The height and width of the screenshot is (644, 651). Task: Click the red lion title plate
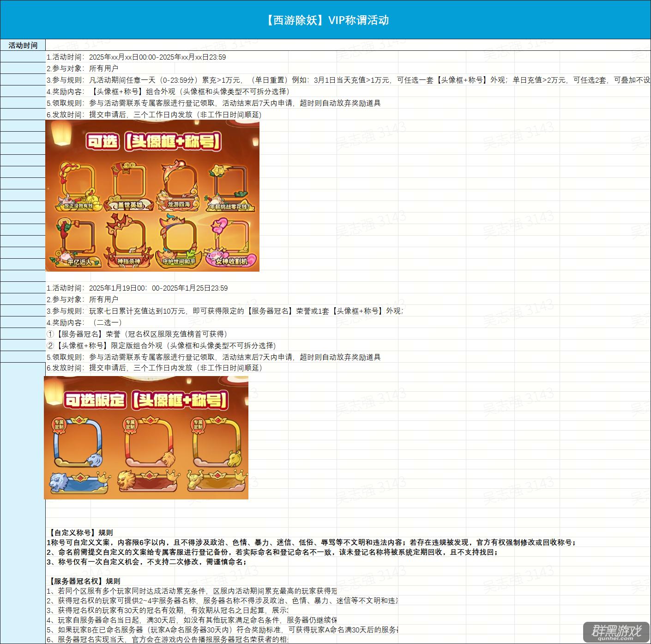click(149, 482)
